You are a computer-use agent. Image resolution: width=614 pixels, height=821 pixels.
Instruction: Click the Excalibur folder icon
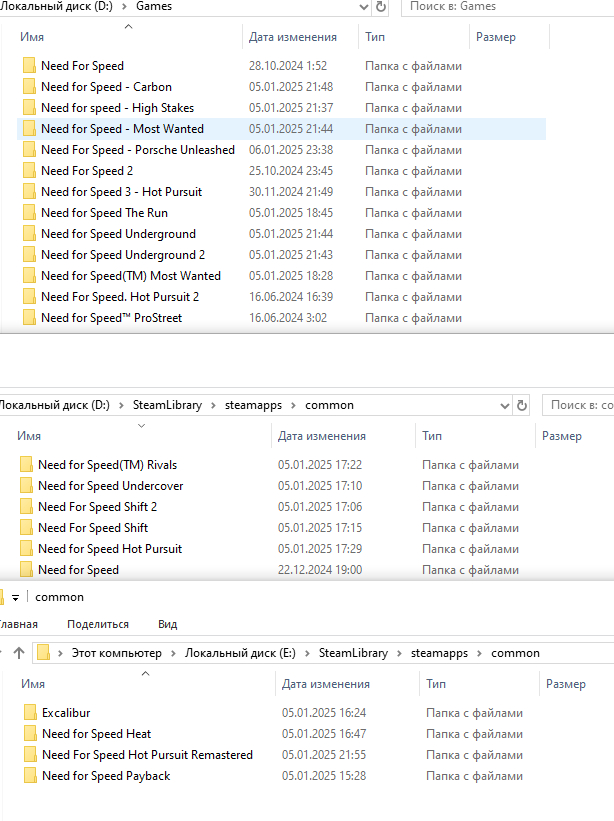[30, 713]
